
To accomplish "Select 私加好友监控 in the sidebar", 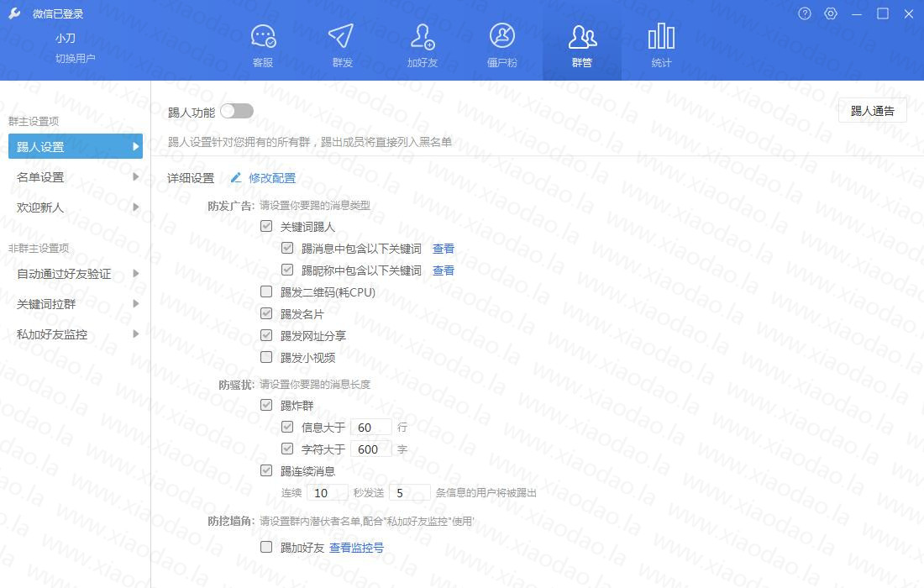I will 76,334.
